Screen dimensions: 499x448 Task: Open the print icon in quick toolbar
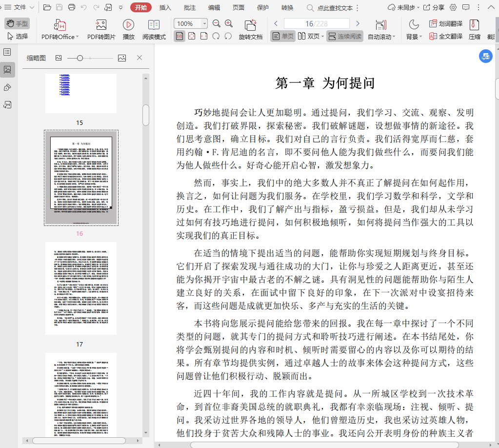coord(72,7)
